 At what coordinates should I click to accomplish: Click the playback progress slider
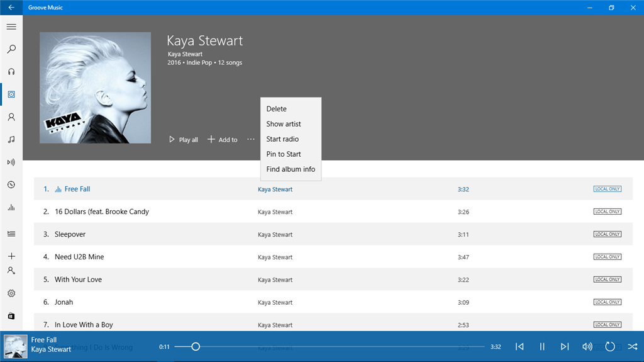(x=330, y=347)
